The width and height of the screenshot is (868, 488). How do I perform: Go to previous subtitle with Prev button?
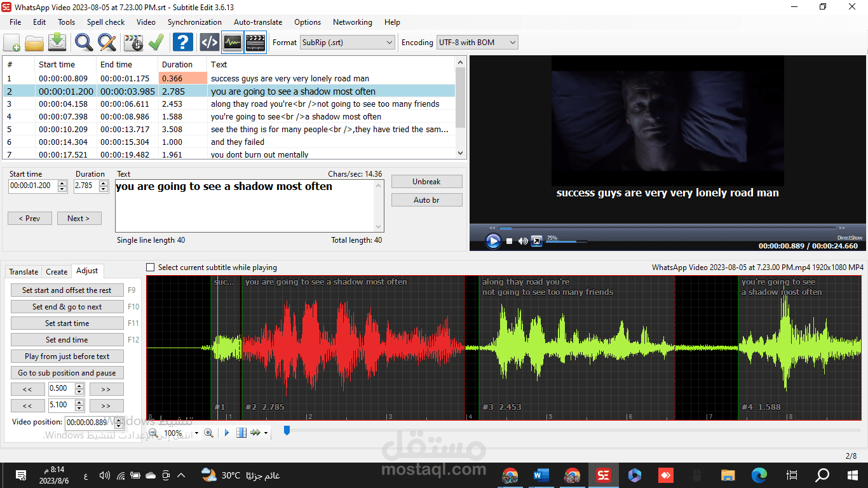(29, 219)
